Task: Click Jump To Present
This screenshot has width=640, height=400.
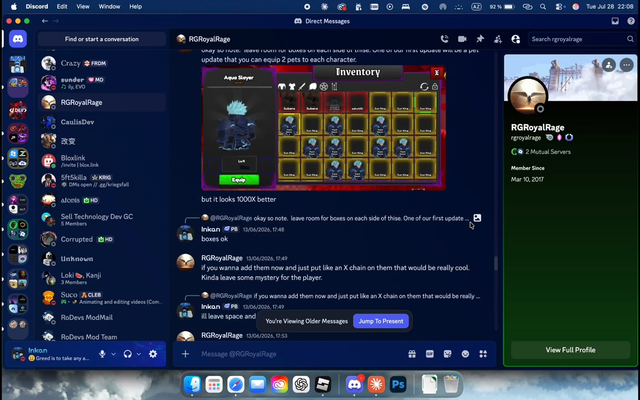Action: point(381,321)
